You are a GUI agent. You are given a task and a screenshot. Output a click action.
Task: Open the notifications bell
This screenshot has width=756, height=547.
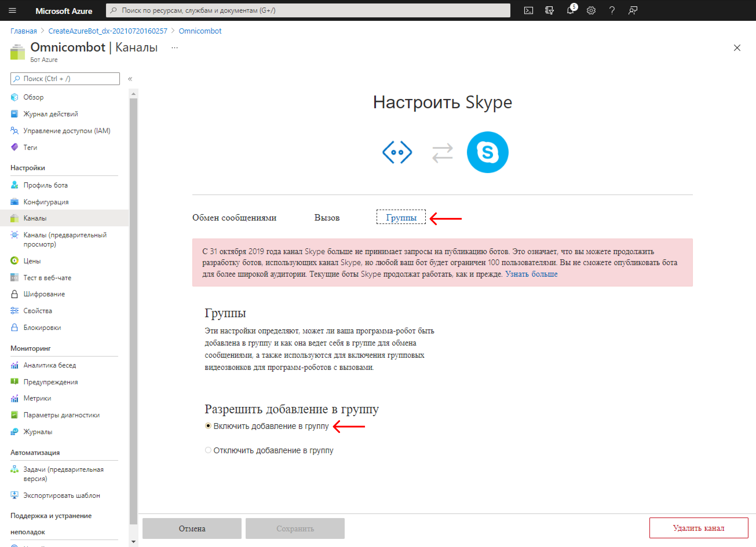pos(570,10)
